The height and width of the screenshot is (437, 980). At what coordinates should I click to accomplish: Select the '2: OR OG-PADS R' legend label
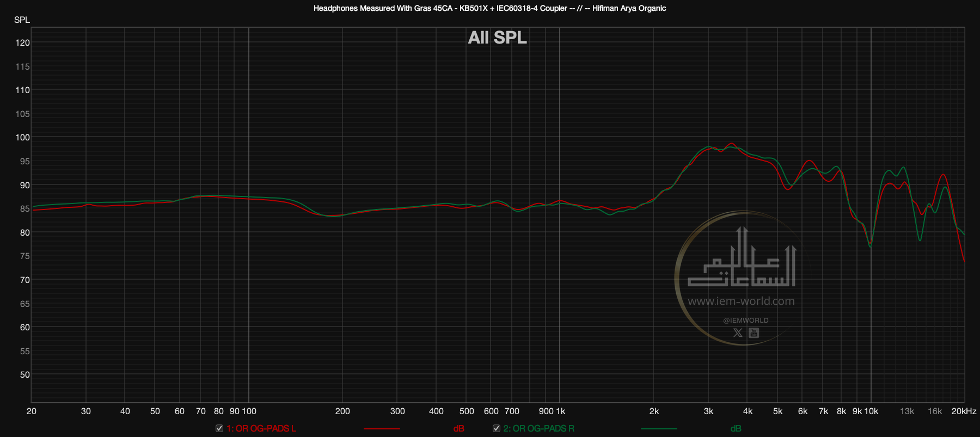click(538, 428)
